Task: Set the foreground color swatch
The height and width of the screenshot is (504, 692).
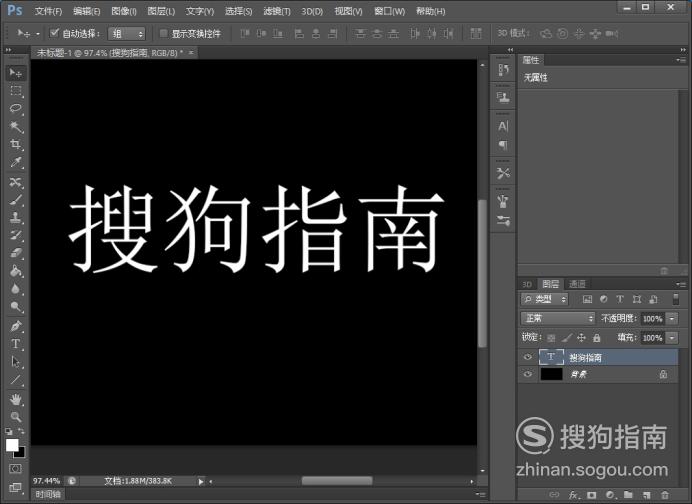Action: coord(12,445)
